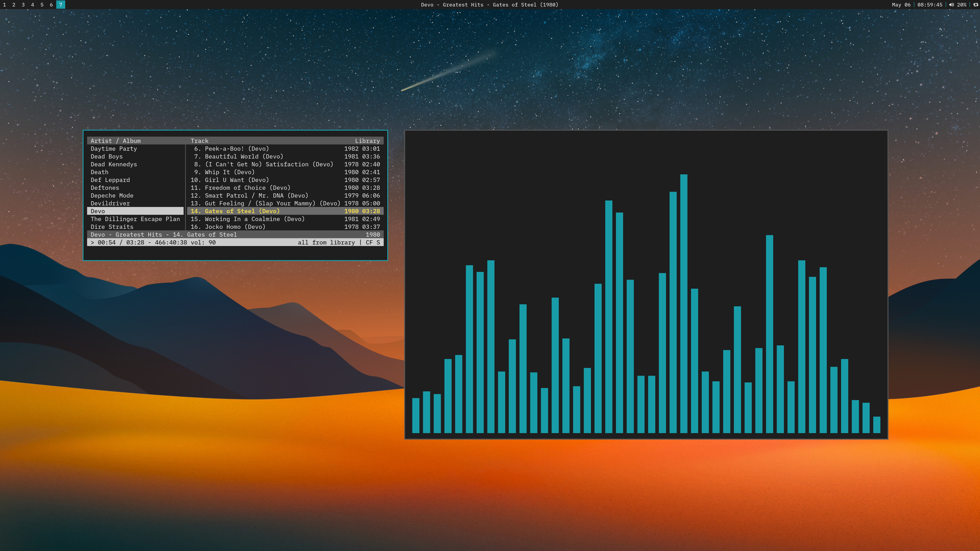The height and width of the screenshot is (551, 980).
Task: Select artist 'The Dillinger Escape Plan'
Action: pyautogui.click(x=135, y=219)
